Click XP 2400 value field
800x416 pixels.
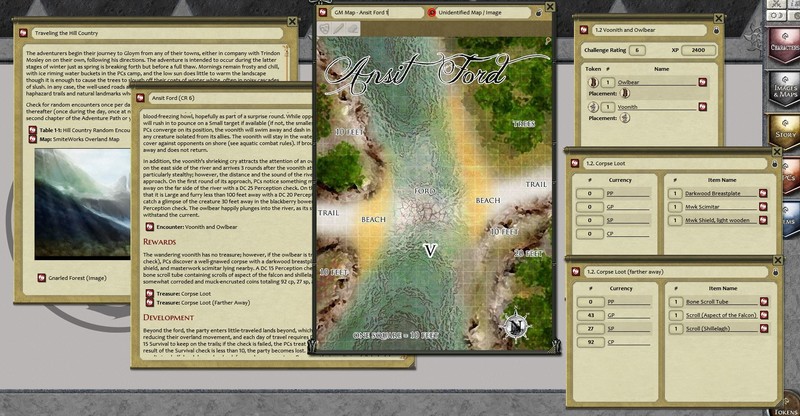coord(698,50)
